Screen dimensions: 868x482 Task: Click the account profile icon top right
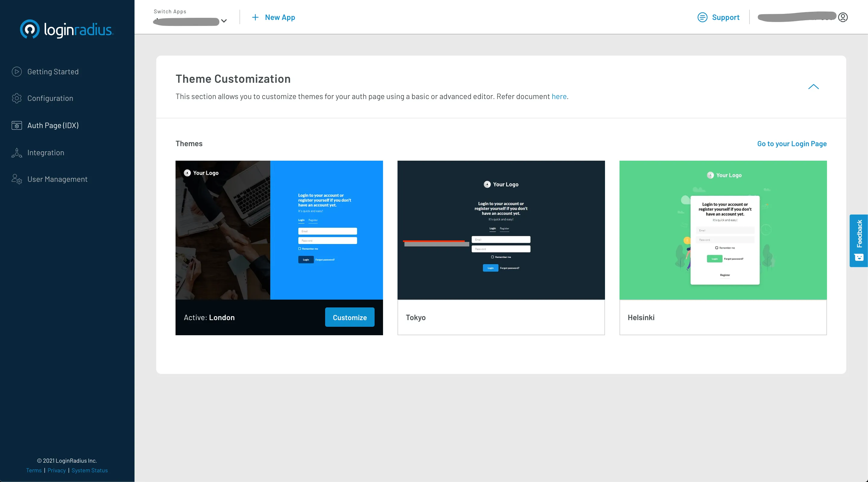[843, 17]
